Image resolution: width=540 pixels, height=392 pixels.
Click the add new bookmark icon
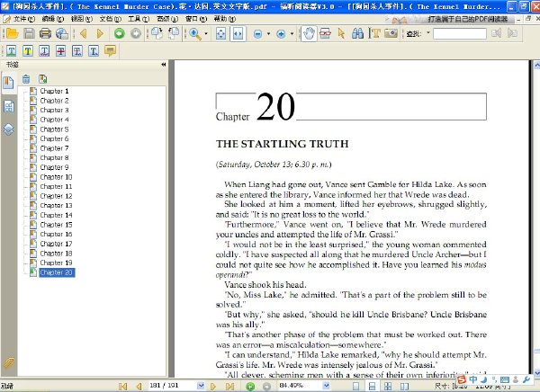click(42, 79)
